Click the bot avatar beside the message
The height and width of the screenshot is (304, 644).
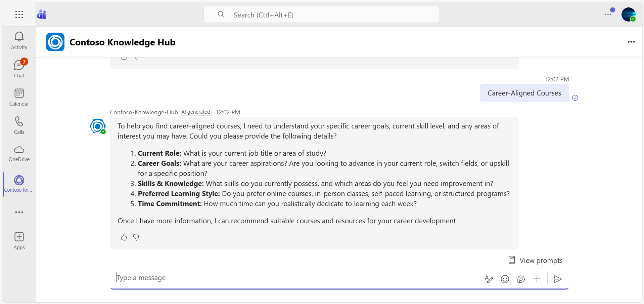98,126
